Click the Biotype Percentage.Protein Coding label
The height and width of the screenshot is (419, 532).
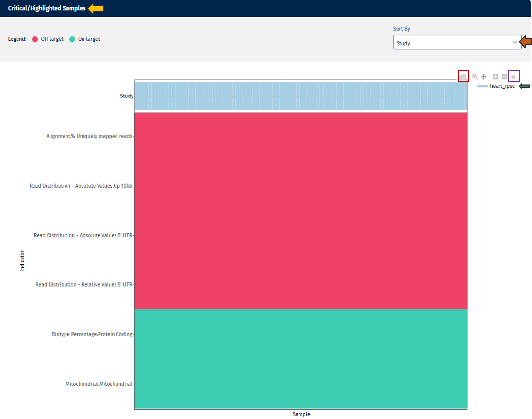point(92,334)
